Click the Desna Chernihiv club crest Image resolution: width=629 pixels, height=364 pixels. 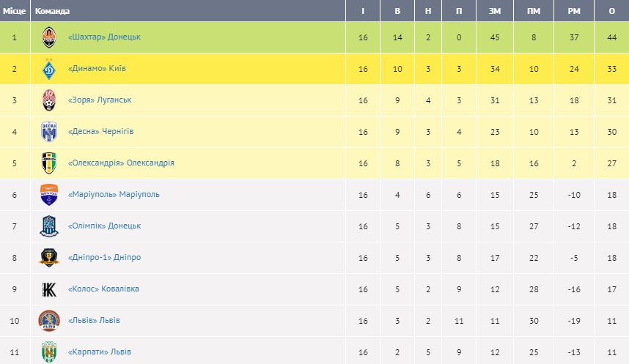click(49, 132)
